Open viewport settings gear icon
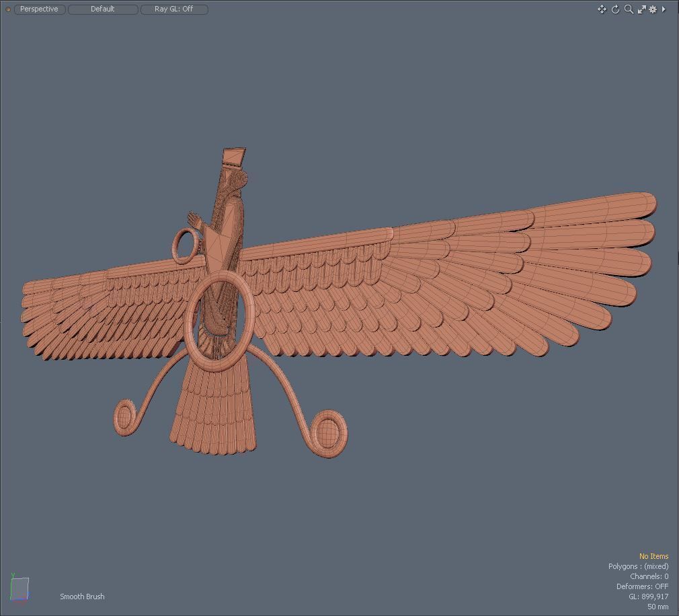The height and width of the screenshot is (616, 679). pyautogui.click(x=653, y=9)
